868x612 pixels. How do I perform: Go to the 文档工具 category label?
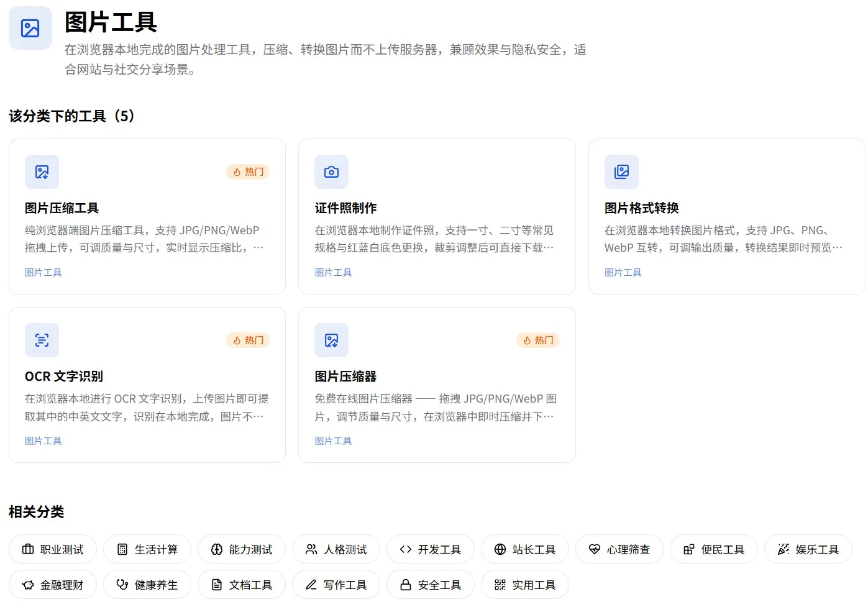coord(251,585)
